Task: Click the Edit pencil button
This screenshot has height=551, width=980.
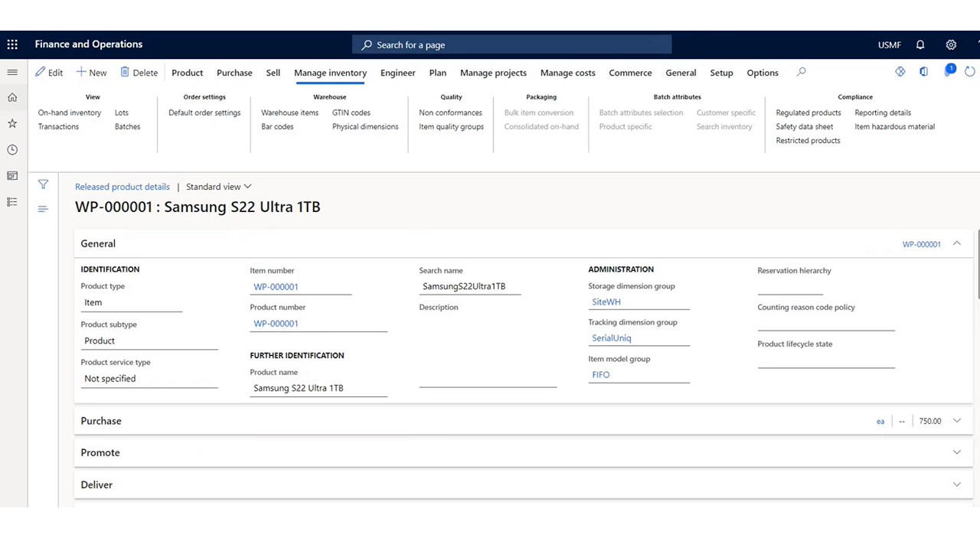Action: coord(49,73)
